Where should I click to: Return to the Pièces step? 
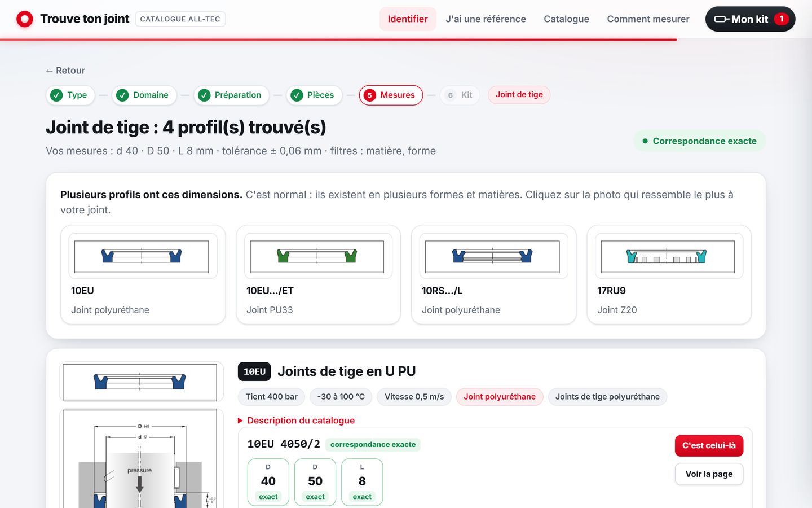314,95
